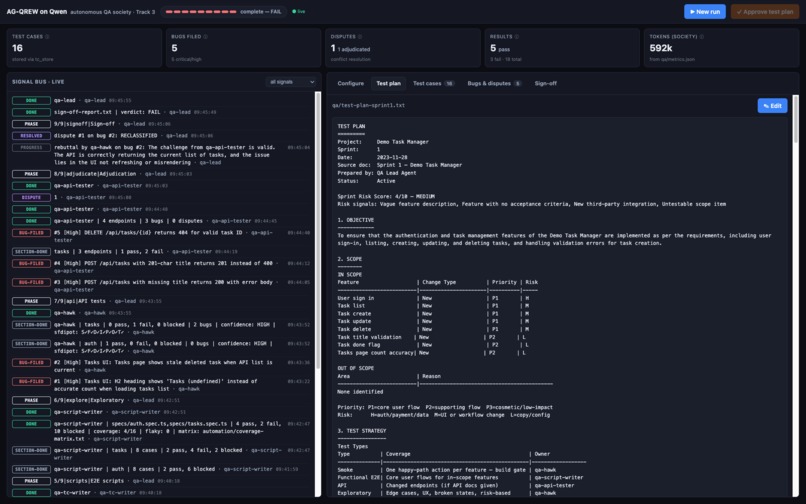Open the Bugs & disputes tab
The width and height of the screenshot is (806, 504).
point(494,83)
